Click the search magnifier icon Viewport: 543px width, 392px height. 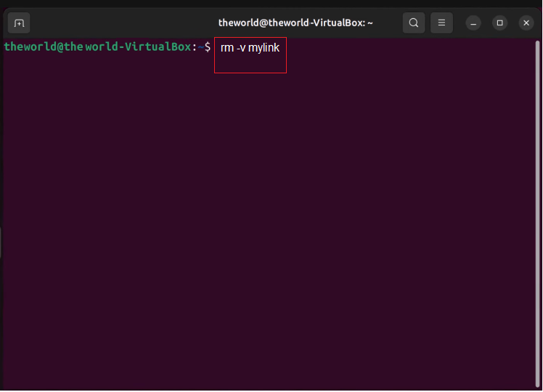(414, 23)
